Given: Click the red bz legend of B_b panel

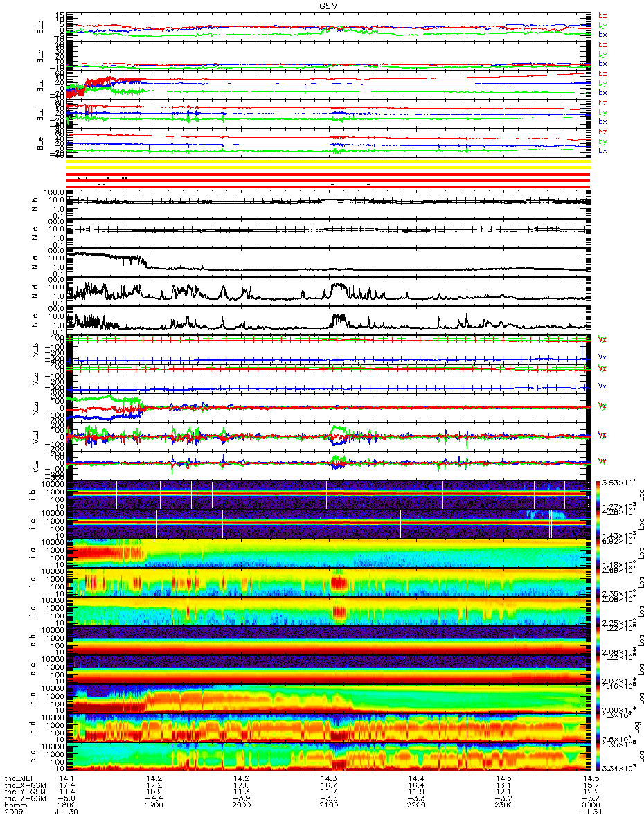Looking at the screenshot, I should 602,15.
